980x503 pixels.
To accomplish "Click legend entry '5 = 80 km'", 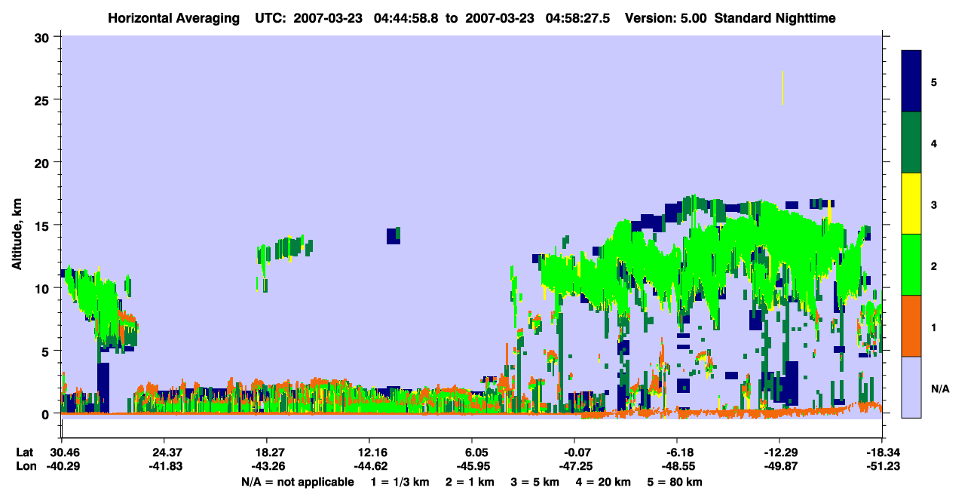I will pyautogui.click(x=675, y=482).
